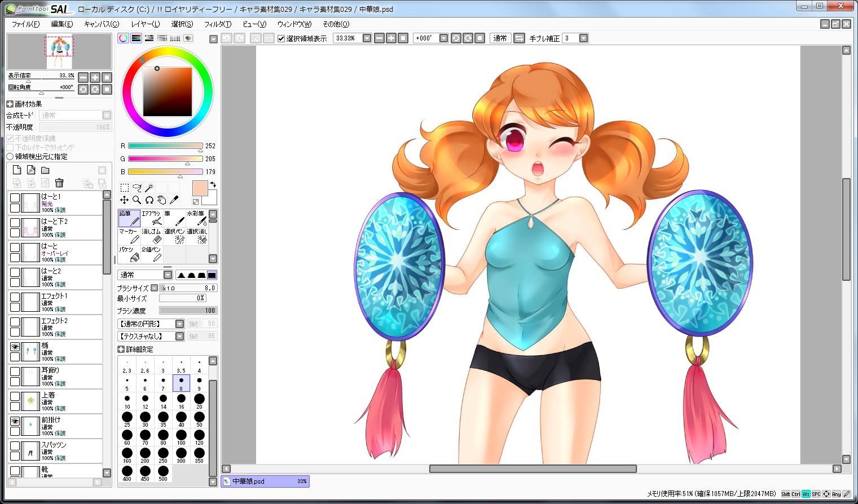This screenshot has height=504, width=858.
Task: Choose the エアブラシ airbrush tool
Action: click(152, 218)
